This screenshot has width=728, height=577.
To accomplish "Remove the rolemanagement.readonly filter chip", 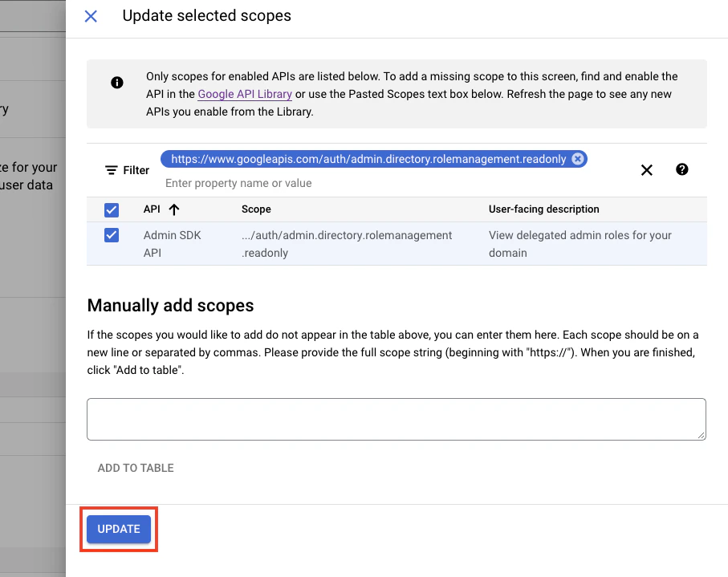I will pyautogui.click(x=578, y=159).
